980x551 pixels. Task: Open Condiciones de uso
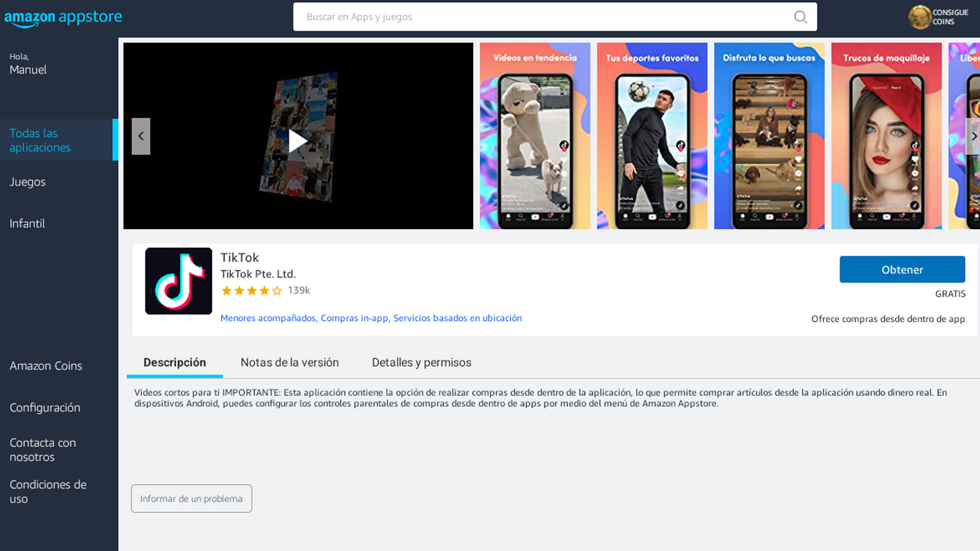48,491
